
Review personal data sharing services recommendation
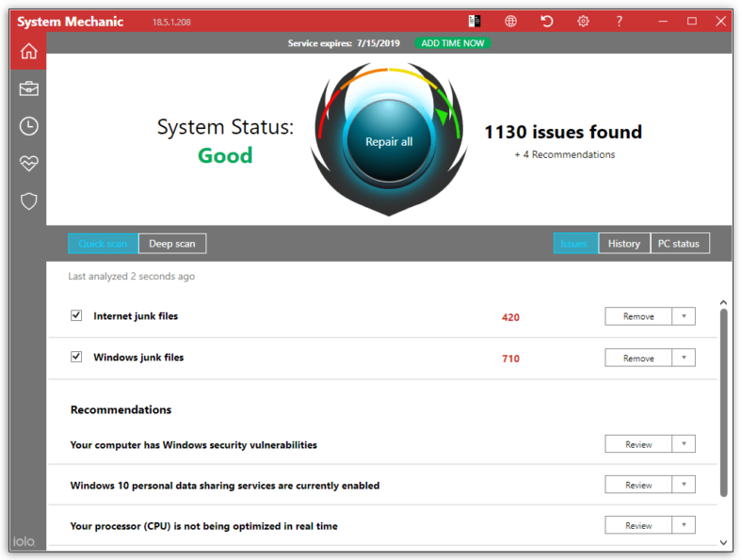(x=638, y=485)
